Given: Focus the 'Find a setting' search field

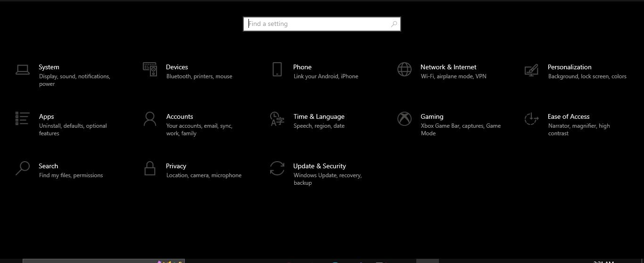Looking at the screenshot, I should 322,24.
